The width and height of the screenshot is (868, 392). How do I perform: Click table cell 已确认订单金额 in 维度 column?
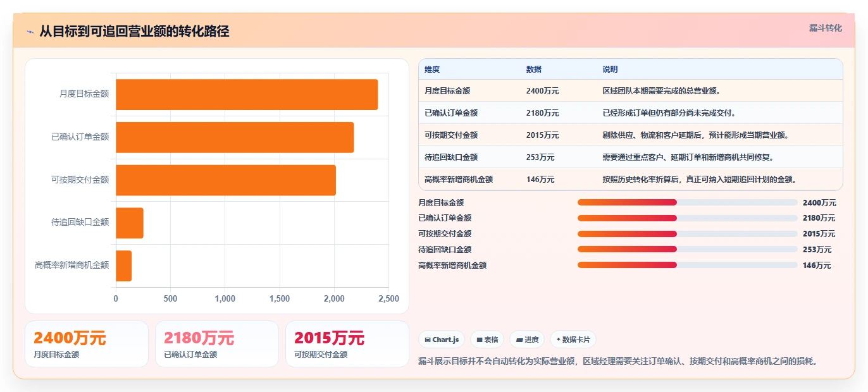451,113
